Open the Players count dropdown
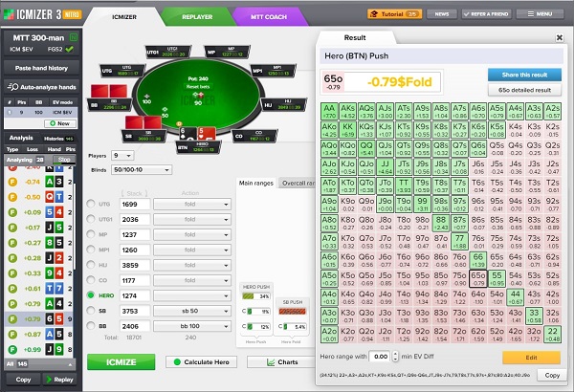This screenshot has width=574, height=392. (122, 155)
